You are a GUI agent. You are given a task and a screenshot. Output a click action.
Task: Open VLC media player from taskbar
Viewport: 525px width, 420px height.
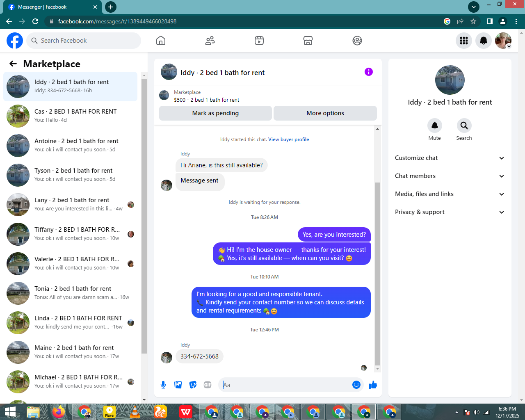[x=135, y=412]
